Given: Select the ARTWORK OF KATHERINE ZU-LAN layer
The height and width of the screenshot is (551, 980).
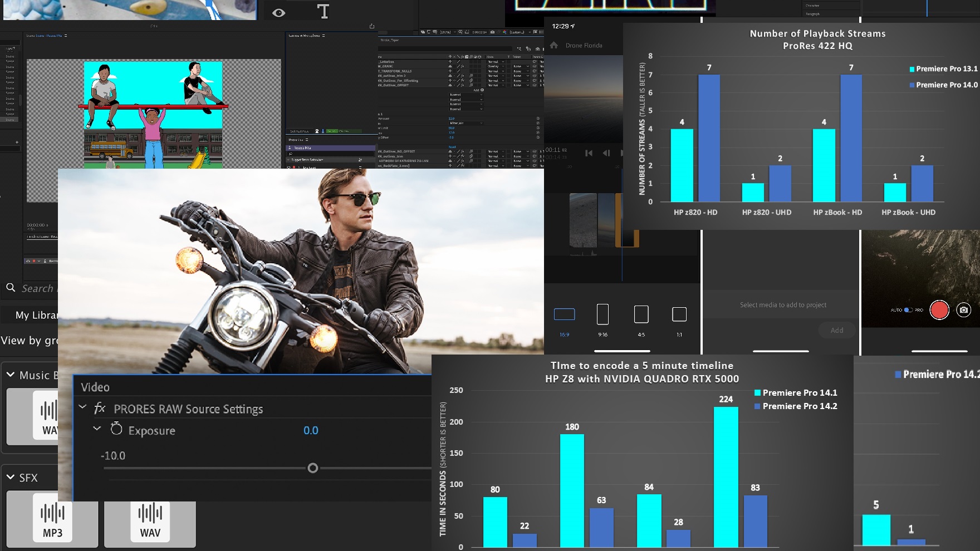Looking at the screenshot, I should [x=404, y=161].
